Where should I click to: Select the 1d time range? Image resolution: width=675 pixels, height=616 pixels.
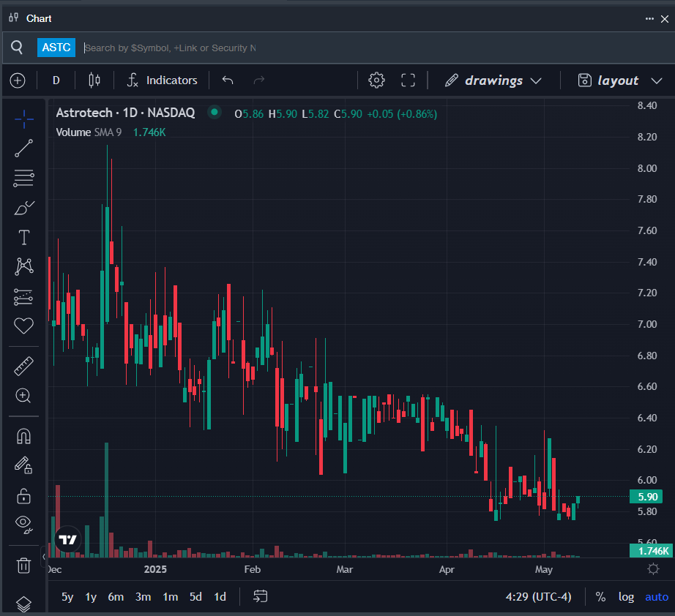(x=220, y=597)
